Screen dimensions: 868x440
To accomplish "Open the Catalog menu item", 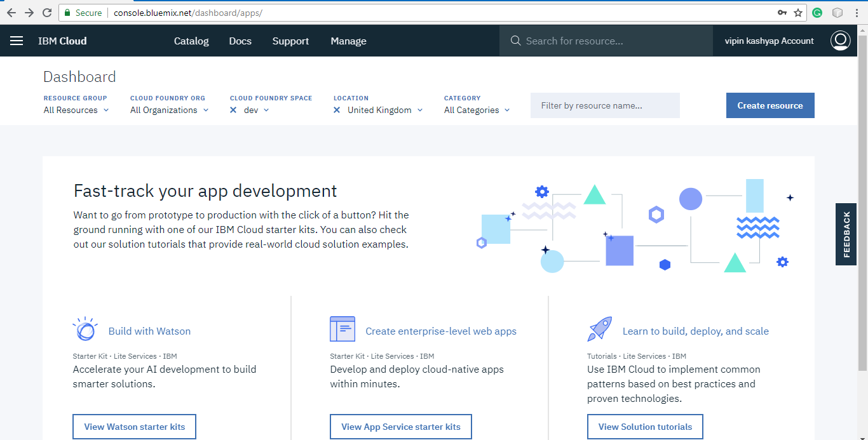I will click(191, 41).
